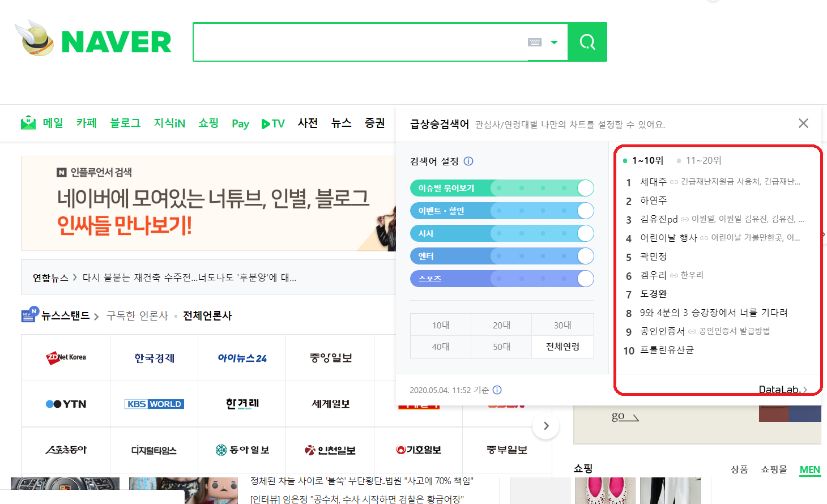Open the YTN press logo
This screenshot has height=504, width=827.
coord(66,404)
